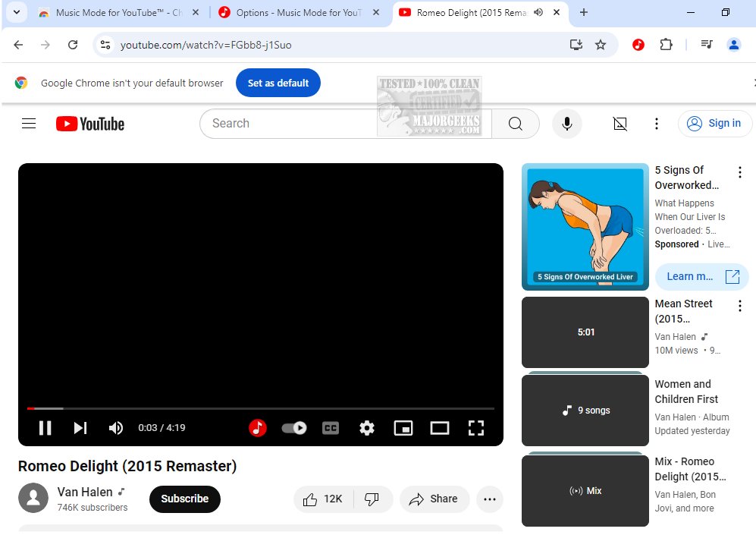
Task: Switch to theater mode
Action: 439,428
